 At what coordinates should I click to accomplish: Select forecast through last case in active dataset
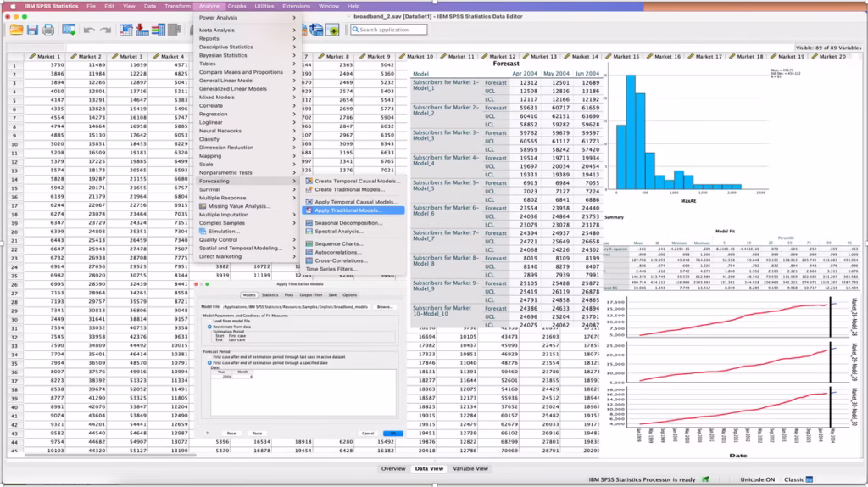click(209, 357)
